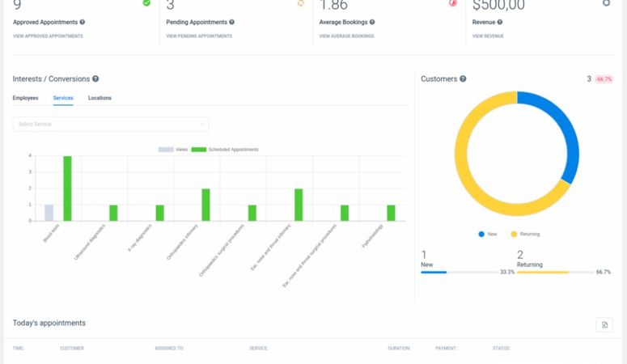Open View Approved Appointments link
This screenshot has width=627, height=364.
pos(48,36)
